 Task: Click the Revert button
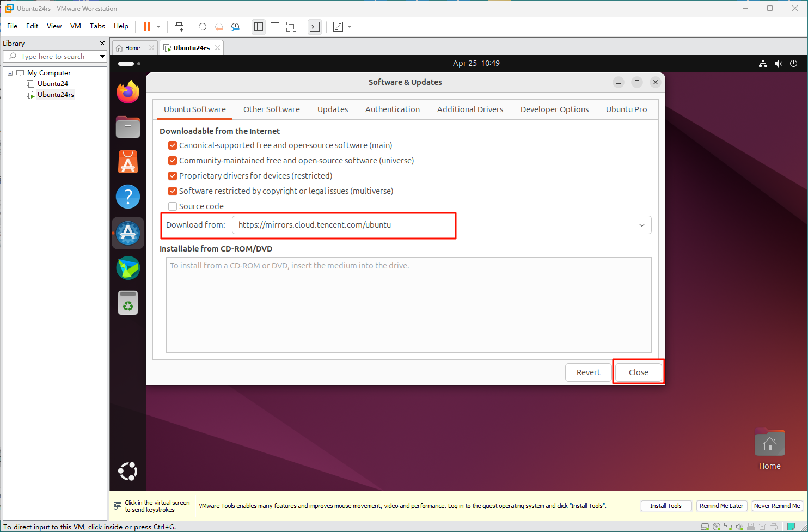(589, 372)
